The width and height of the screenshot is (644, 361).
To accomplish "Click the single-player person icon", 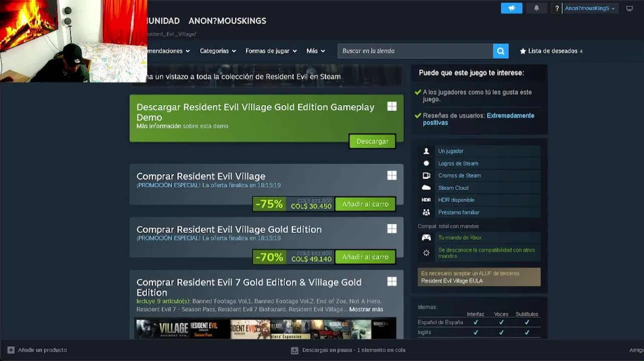I will pos(426,151).
